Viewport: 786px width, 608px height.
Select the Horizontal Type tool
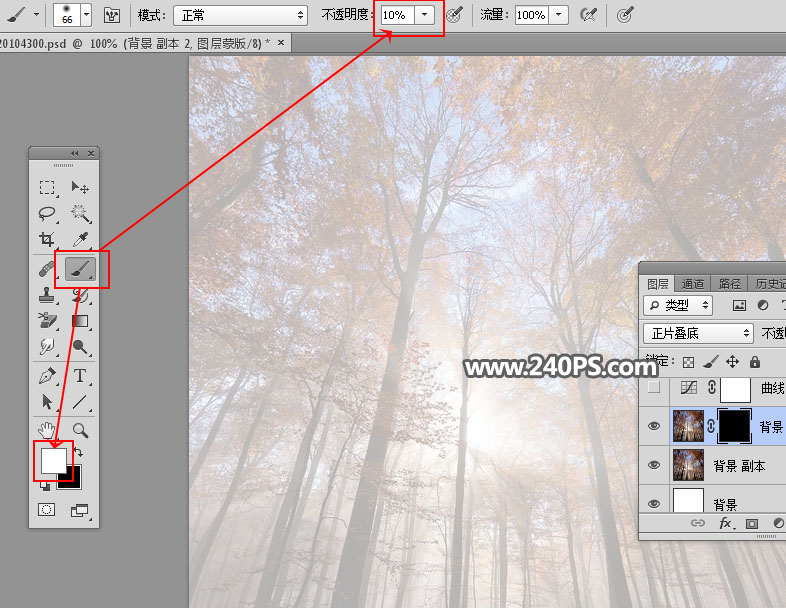80,376
